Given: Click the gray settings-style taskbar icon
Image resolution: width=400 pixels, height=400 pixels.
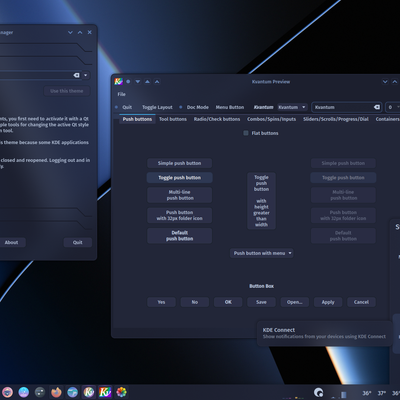Looking at the screenshot, I should [40, 392].
